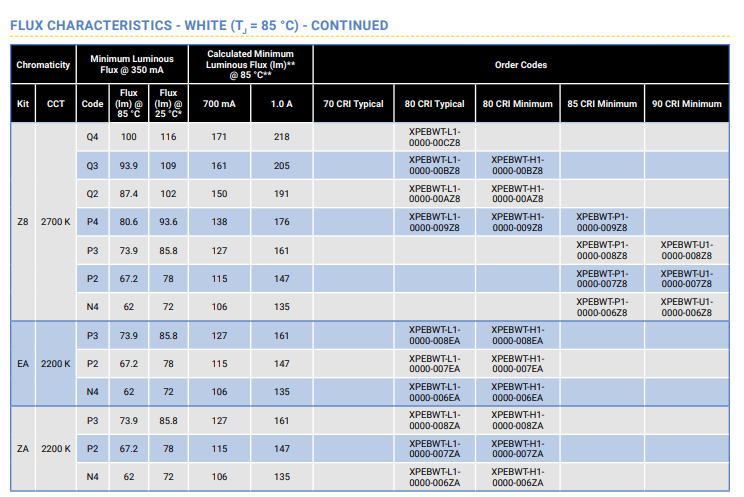Click order code XPEBWT-L1-0000-008EA

point(435,335)
